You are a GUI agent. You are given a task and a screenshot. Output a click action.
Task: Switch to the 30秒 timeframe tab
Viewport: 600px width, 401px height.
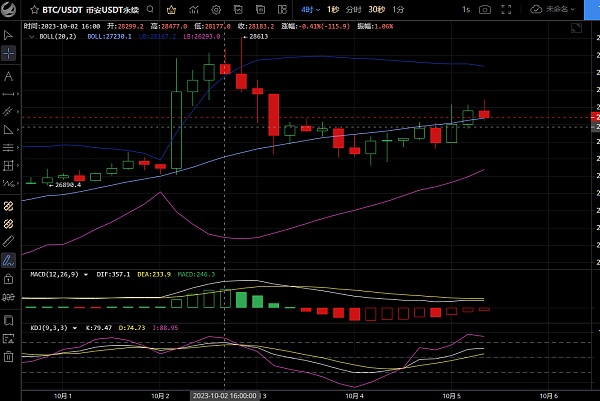click(x=377, y=10)
